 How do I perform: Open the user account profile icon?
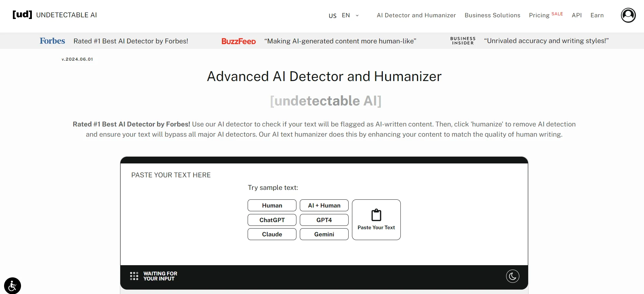(628, 15)
